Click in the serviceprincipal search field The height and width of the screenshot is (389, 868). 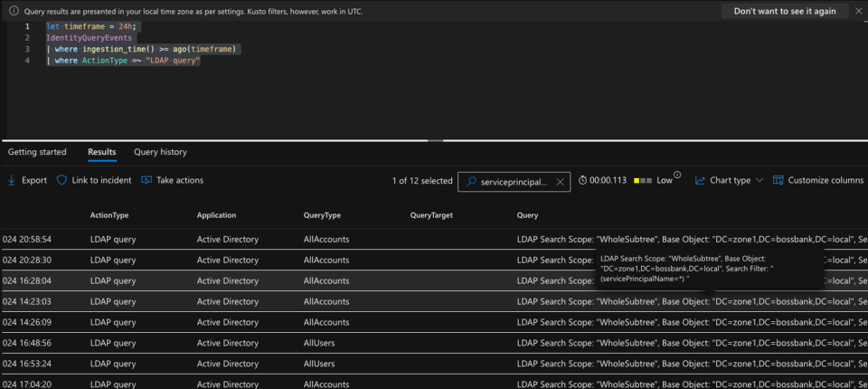click(514, 181)
